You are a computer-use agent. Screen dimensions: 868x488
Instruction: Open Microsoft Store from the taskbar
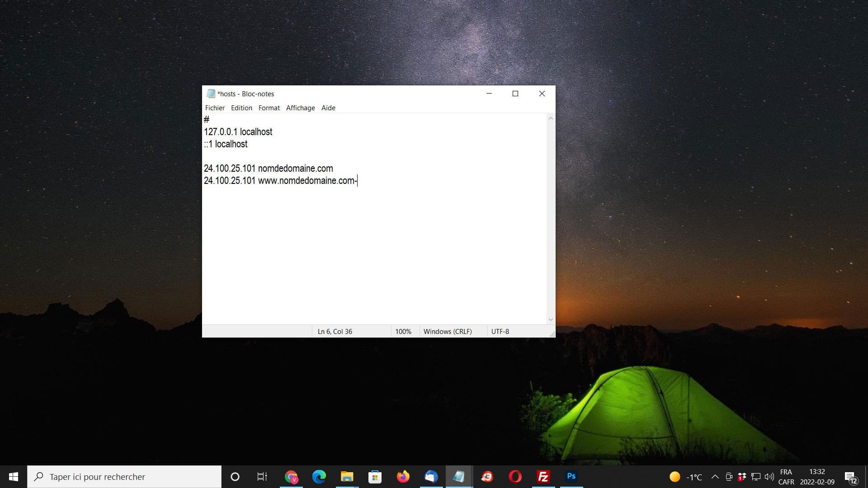click(375, 477)
